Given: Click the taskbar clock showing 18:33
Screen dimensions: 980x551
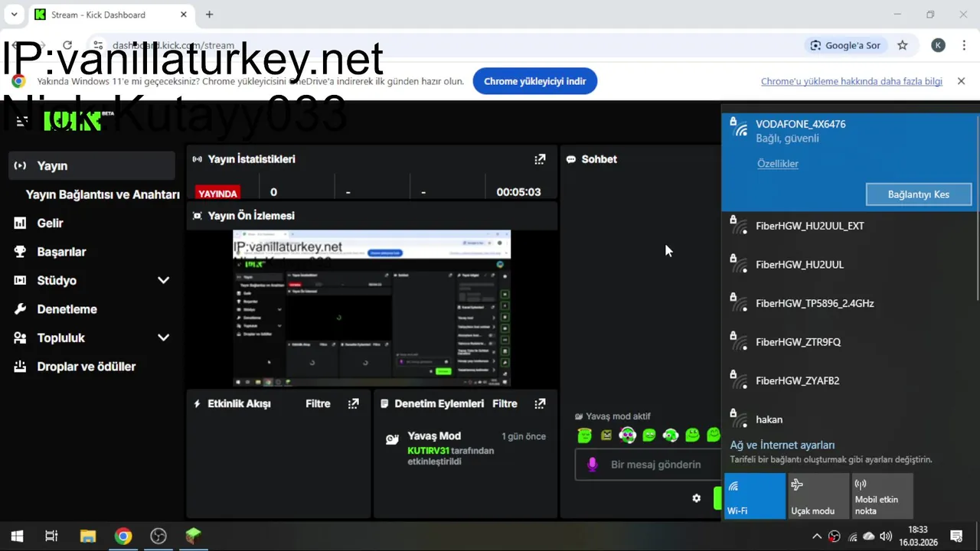Looking at the screenshot, I should pos(918,536).
